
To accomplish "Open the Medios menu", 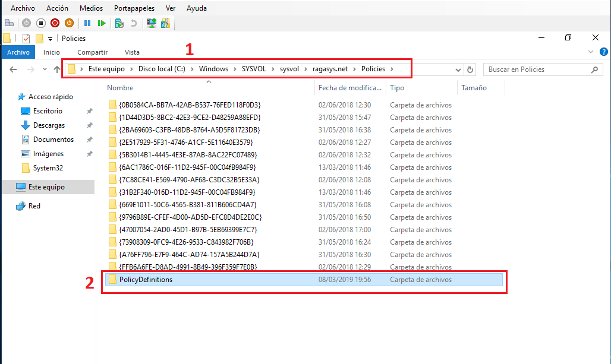I will click(x=91, y=8).
